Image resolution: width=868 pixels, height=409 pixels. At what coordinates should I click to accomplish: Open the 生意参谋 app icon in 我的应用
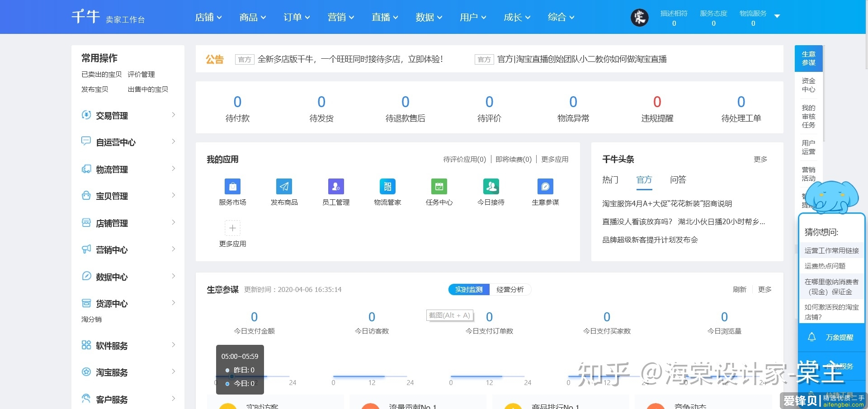pos(545,186)
